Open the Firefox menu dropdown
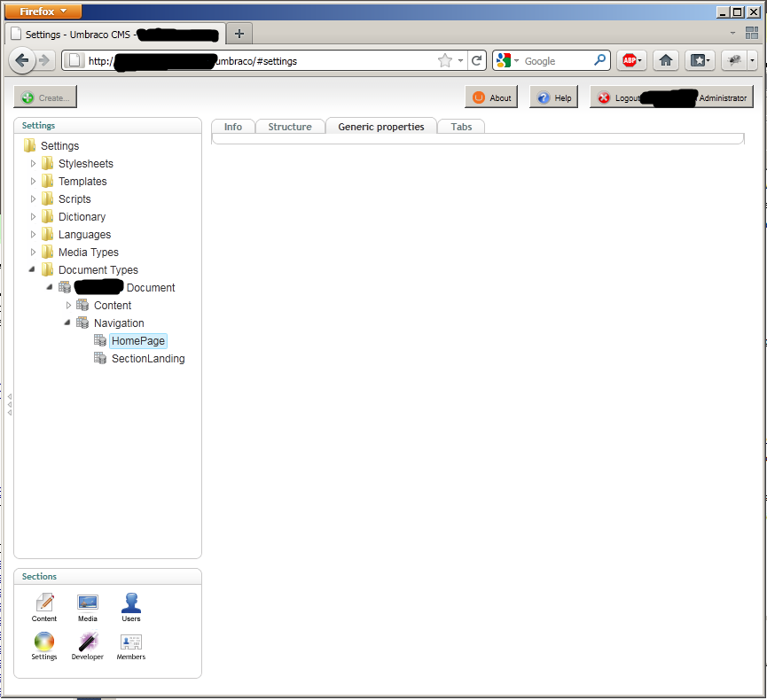The image size is (767, 700). click(43, 11)
